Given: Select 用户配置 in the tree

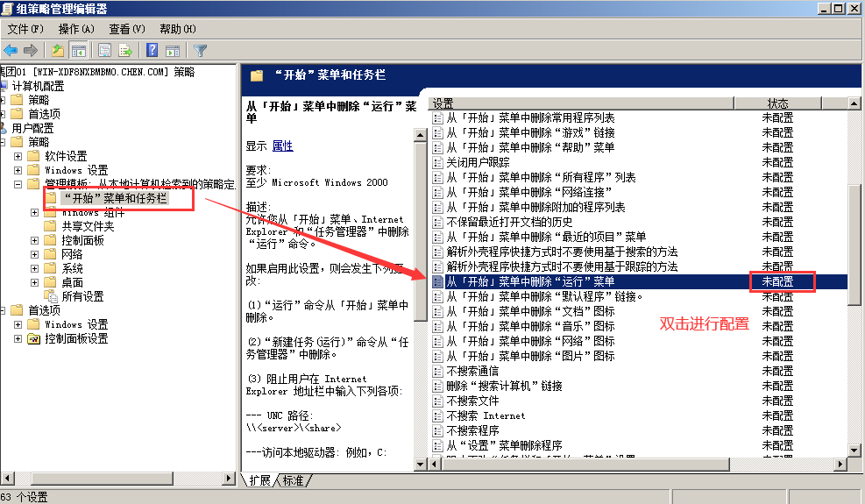Looking at the screenshot, I should point(33,128).
